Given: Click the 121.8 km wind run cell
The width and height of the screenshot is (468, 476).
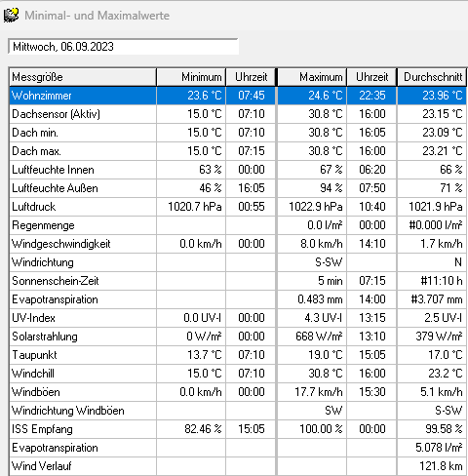Looking at the screenshot, I should pyautogui.click(x=432, y=466).
